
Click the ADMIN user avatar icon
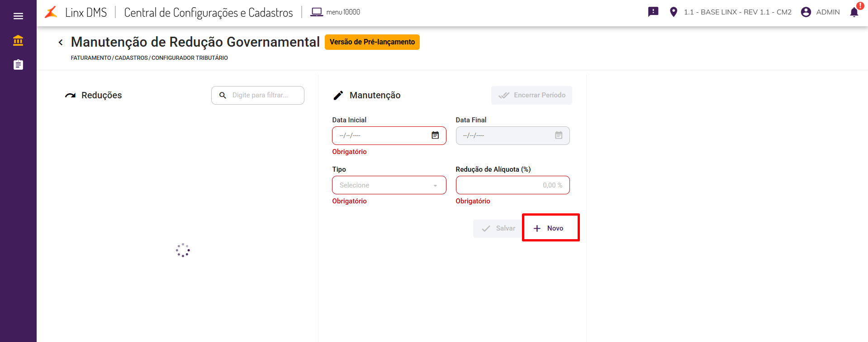point(806,12)
